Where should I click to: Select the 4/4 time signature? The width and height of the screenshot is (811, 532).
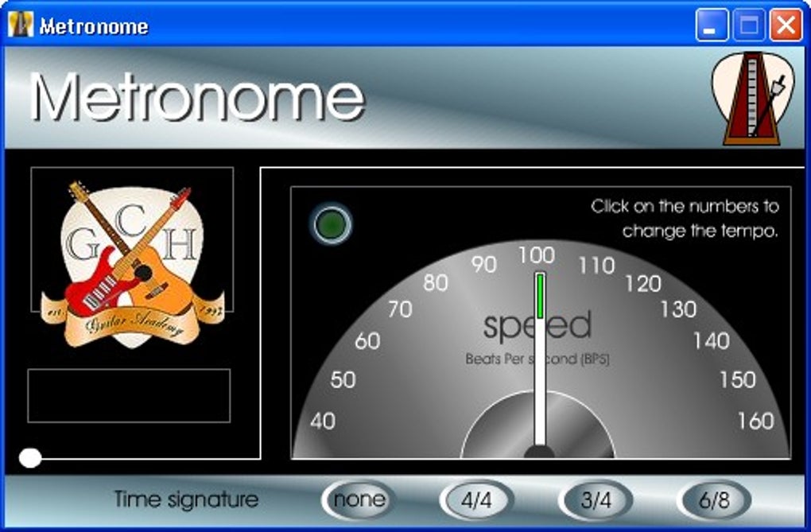pos(477,500)
